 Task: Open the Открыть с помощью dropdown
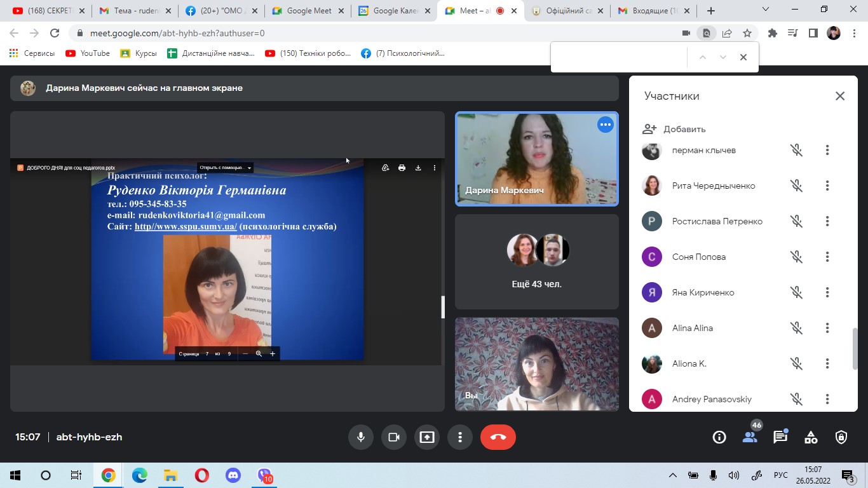point(226,168)
